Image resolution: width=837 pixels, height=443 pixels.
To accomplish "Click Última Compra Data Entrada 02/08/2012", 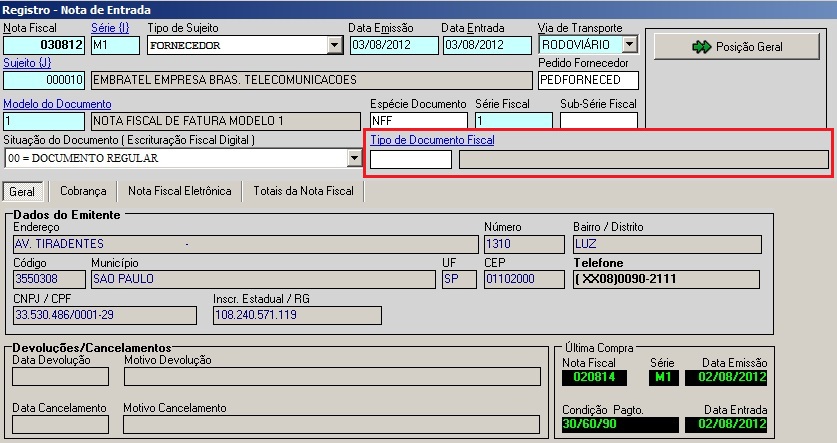I will point(725,424).
